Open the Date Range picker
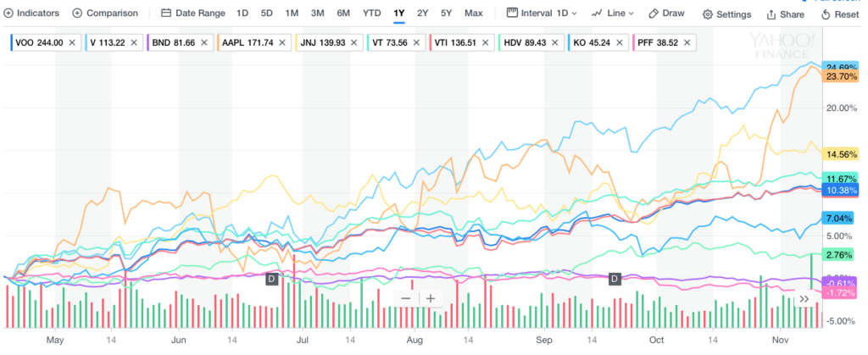 (193, 13)
